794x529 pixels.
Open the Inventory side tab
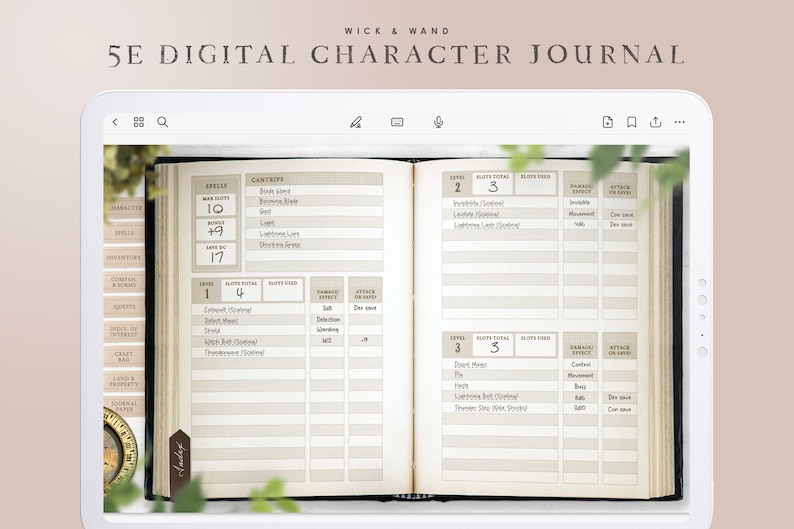[125, 258]
